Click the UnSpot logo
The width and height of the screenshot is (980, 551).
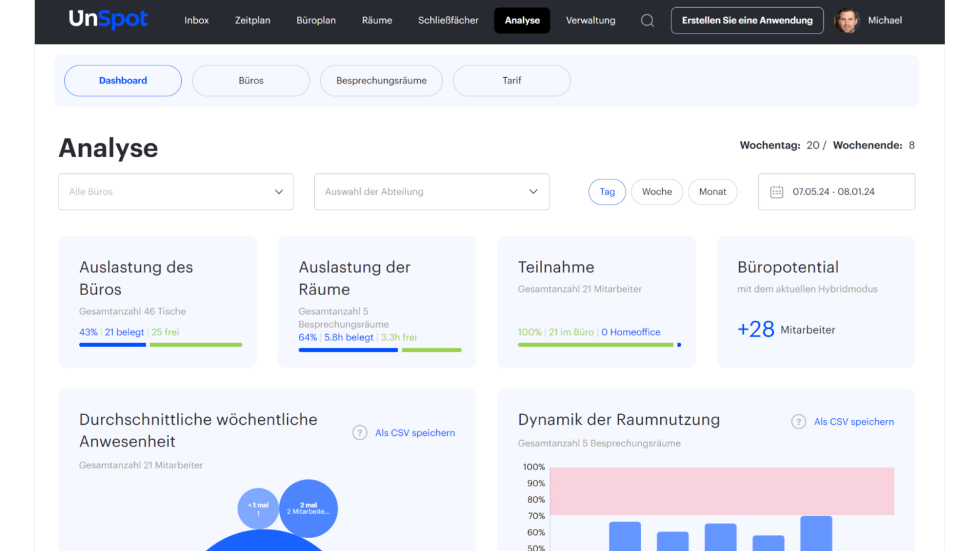coord(108,20)
